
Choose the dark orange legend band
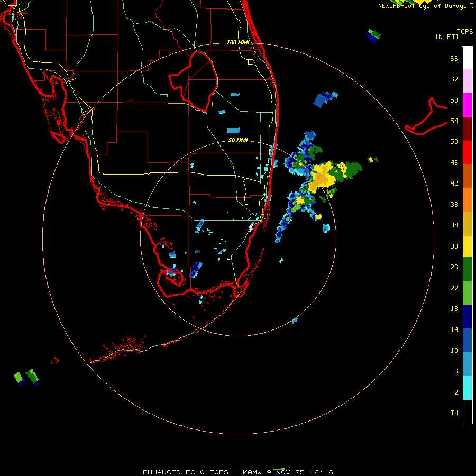pyautogui.click(x=467, y=176)
